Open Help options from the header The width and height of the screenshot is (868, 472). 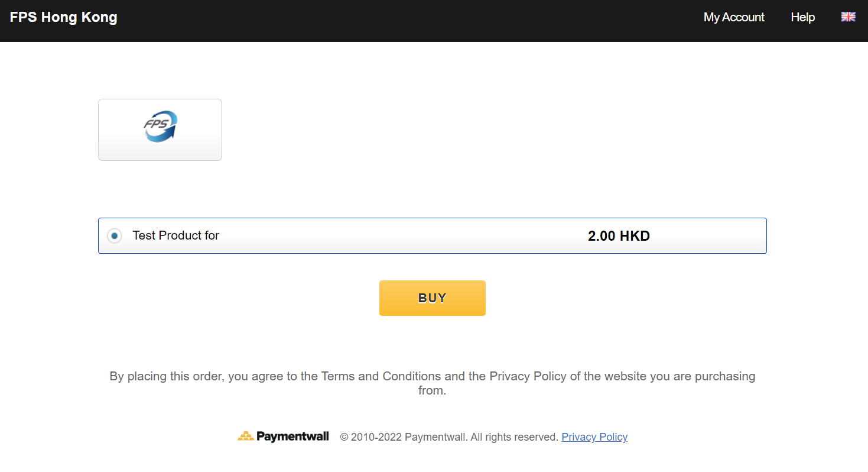click(x=802, y=17)
